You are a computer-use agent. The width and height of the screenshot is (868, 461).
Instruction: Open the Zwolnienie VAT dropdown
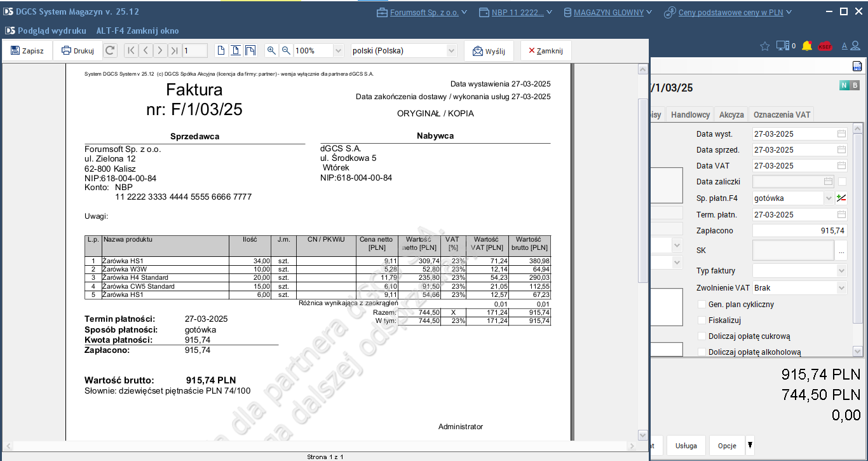pos(841,288)
